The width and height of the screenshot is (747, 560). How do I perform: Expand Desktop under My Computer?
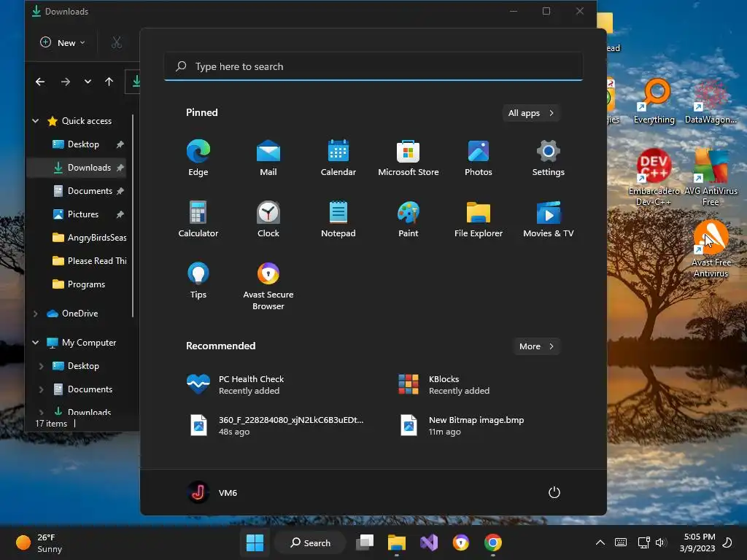pos(42,366)
